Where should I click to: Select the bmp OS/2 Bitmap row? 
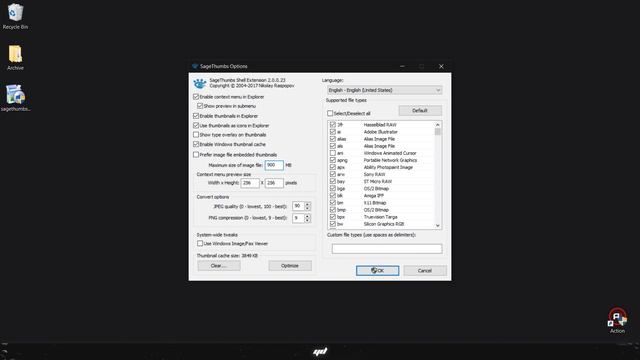coord(381,210)
